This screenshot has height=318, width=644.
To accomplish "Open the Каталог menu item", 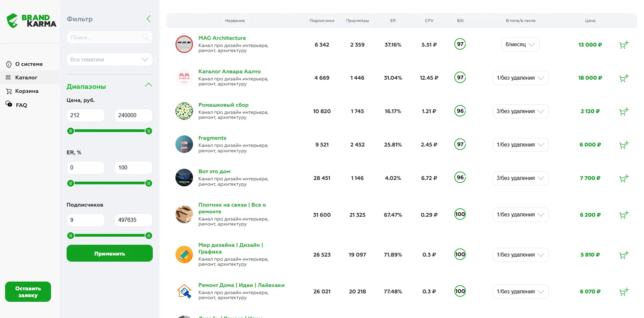I will pyautogui.click(x=26, y=78).
